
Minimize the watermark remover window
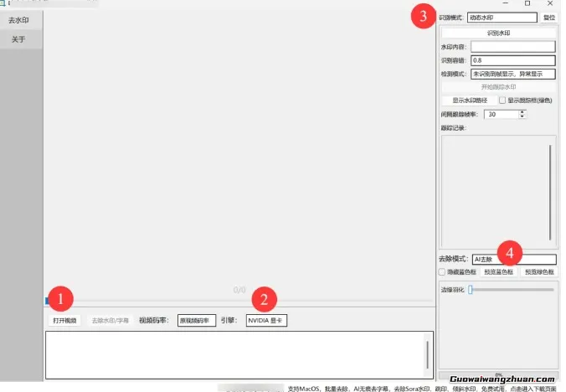(504, 3)
